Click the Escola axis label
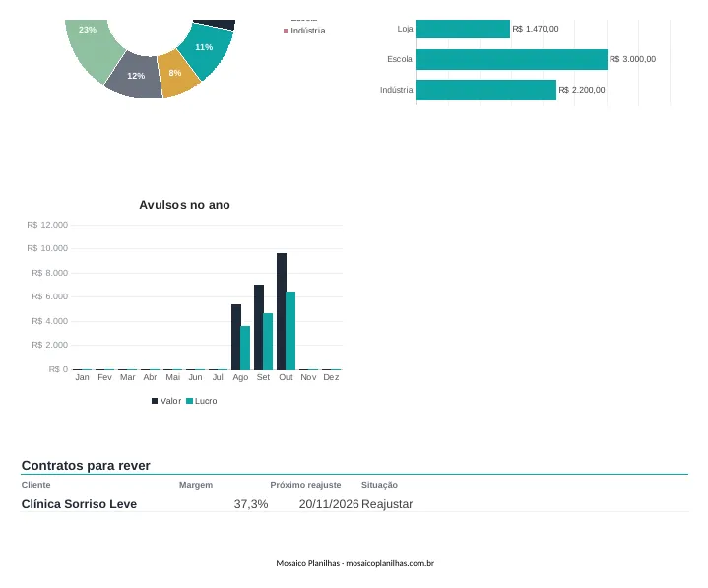This screenshot has height=588, width=708. click(400, 59)
